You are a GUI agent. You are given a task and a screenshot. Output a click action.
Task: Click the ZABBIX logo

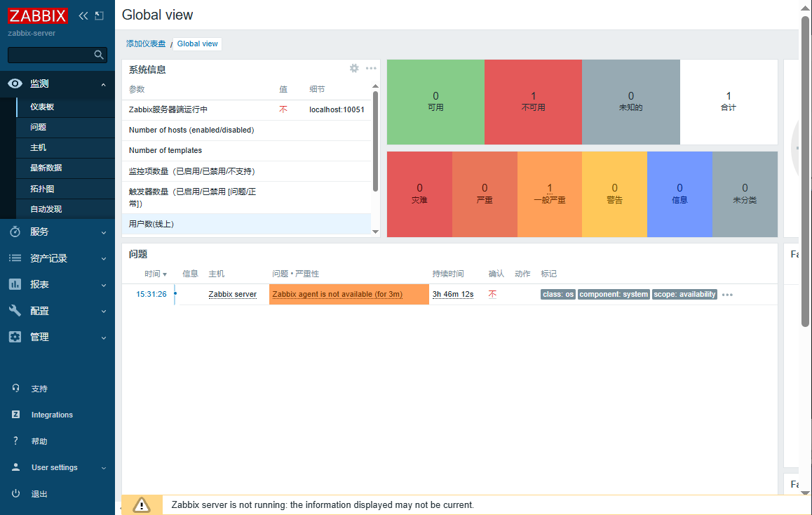pyautogui.click(x=37, y=15)
